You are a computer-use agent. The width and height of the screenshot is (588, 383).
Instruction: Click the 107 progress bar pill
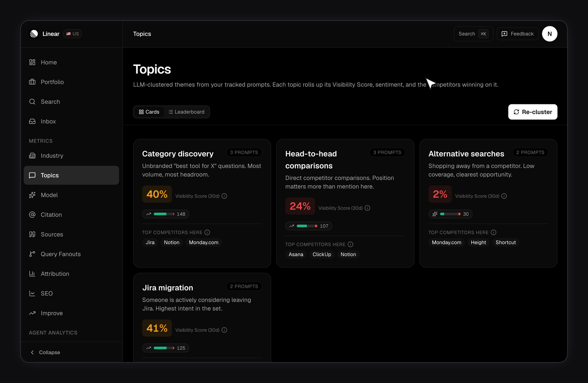point(309,226)
